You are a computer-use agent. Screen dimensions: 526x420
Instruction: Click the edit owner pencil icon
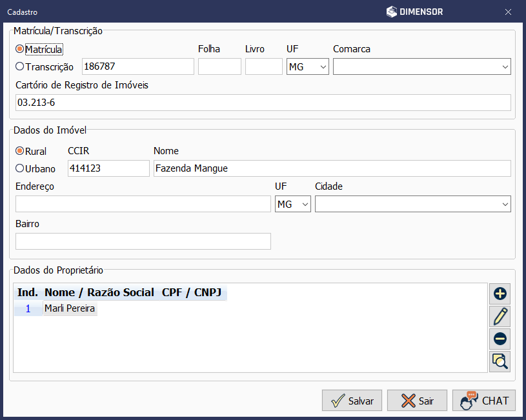[500, 316]
